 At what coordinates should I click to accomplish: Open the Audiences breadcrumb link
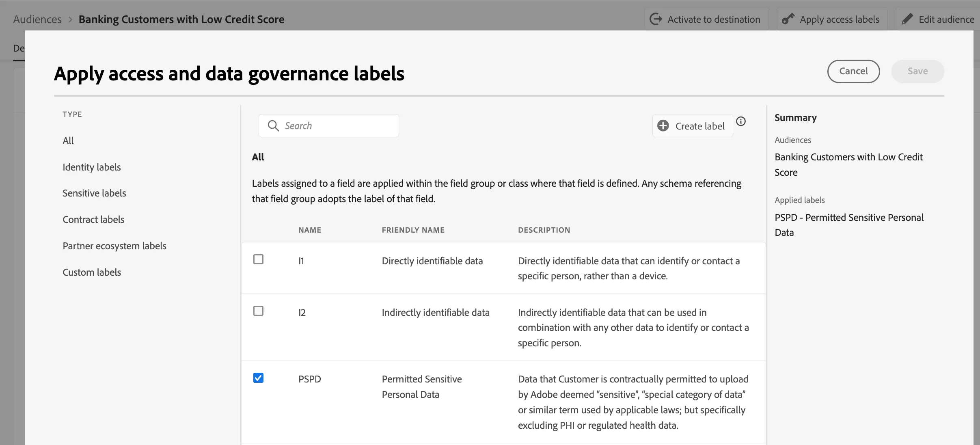point(37,19)
